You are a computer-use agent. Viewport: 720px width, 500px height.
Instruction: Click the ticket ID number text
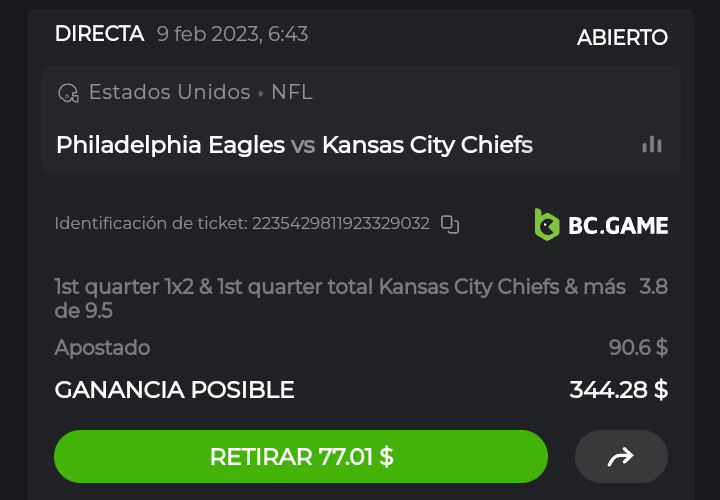[x=342, y=224]
